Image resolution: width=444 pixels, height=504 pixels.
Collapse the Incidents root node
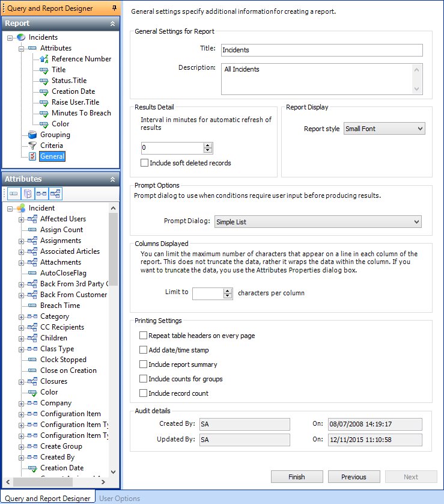click(10, 38)
